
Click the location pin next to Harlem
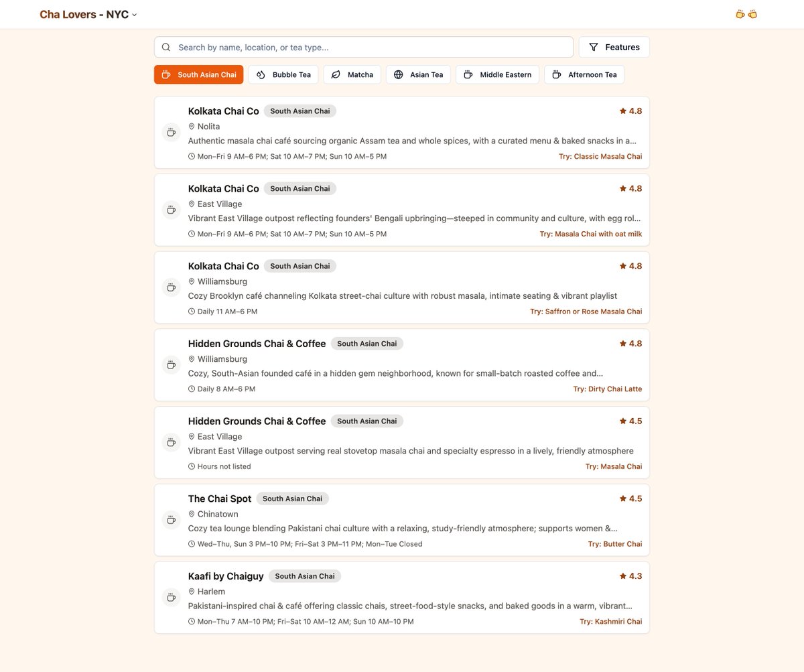tap(192, 592)
